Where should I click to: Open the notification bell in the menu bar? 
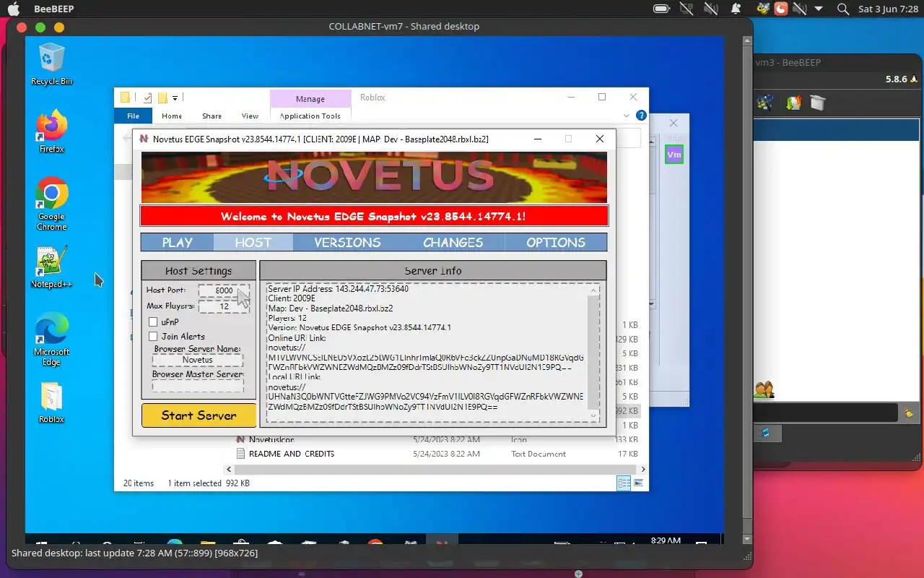point(736,9)
